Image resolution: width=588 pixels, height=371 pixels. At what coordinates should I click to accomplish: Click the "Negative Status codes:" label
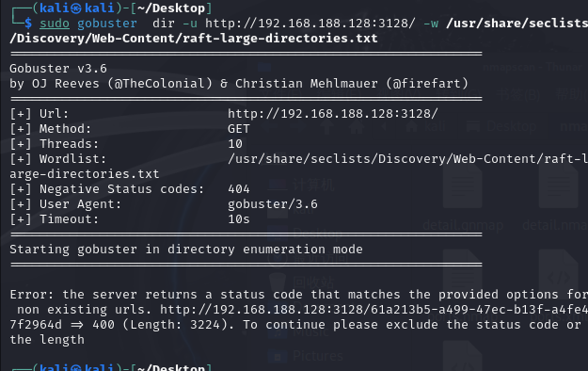pyautogui.click(x=122, y=189)
